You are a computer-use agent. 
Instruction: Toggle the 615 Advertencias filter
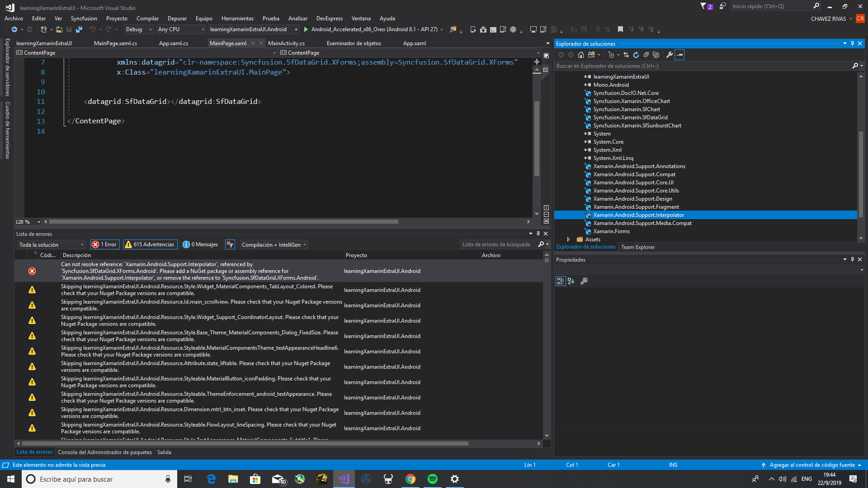pos(150,244)
